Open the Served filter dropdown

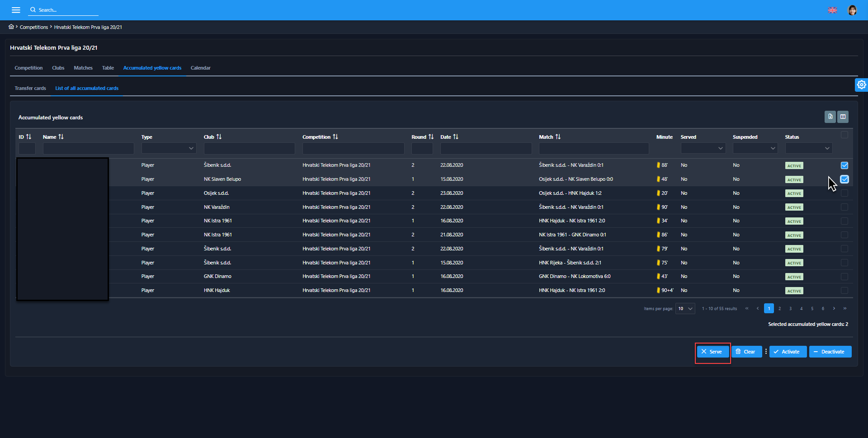(x=703, y=148)
